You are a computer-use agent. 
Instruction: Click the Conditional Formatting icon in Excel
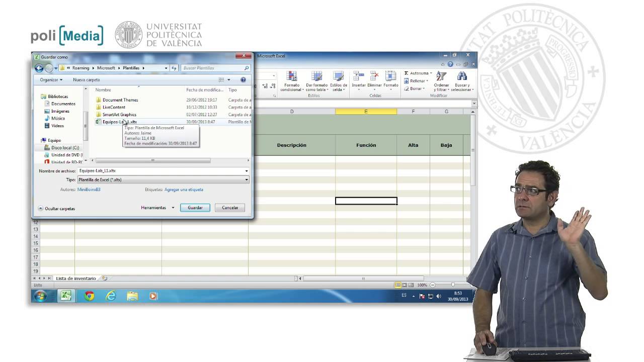292,76
